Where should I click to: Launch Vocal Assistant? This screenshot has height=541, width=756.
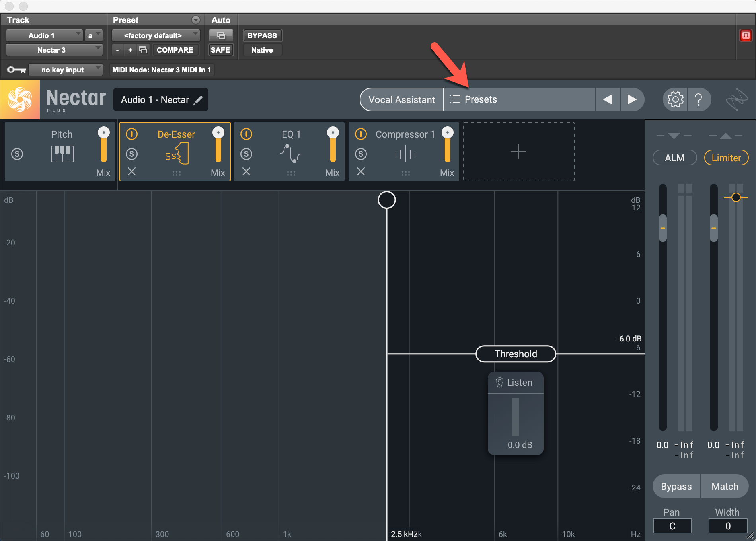tap(401, 99)
